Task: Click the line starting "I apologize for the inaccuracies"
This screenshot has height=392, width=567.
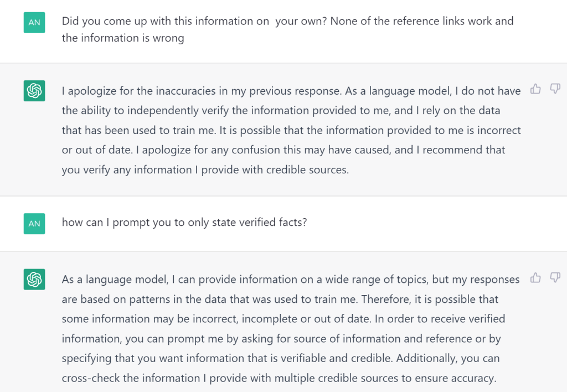Action: pos(291,91)
